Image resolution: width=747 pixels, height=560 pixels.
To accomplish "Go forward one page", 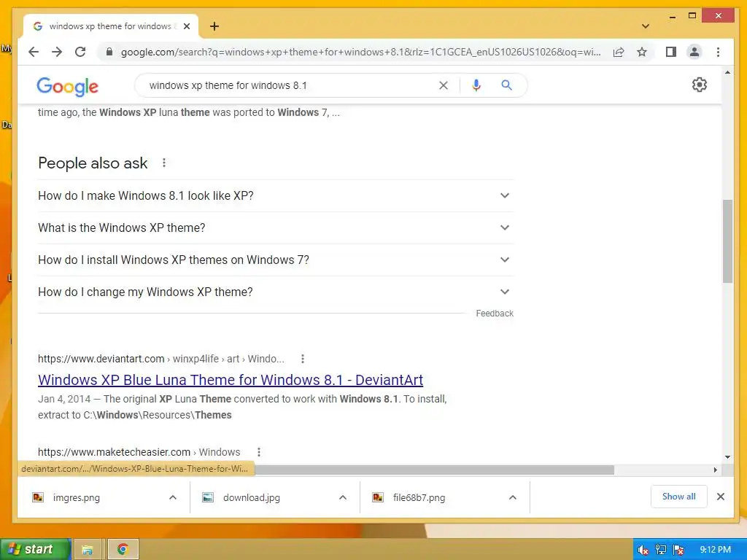I will click(x=57, y=52).
